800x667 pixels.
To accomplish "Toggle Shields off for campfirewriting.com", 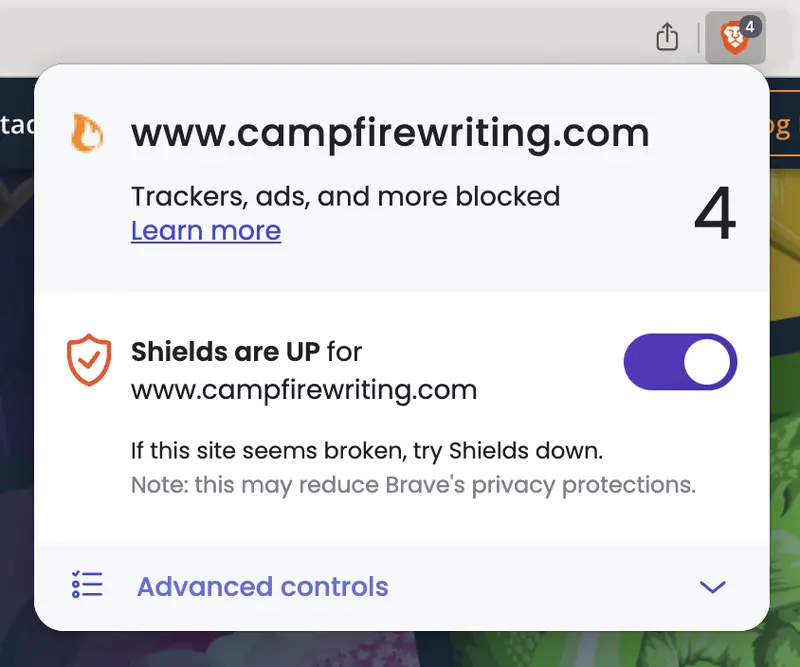I will pyautogui.click(x=680, y=362).
